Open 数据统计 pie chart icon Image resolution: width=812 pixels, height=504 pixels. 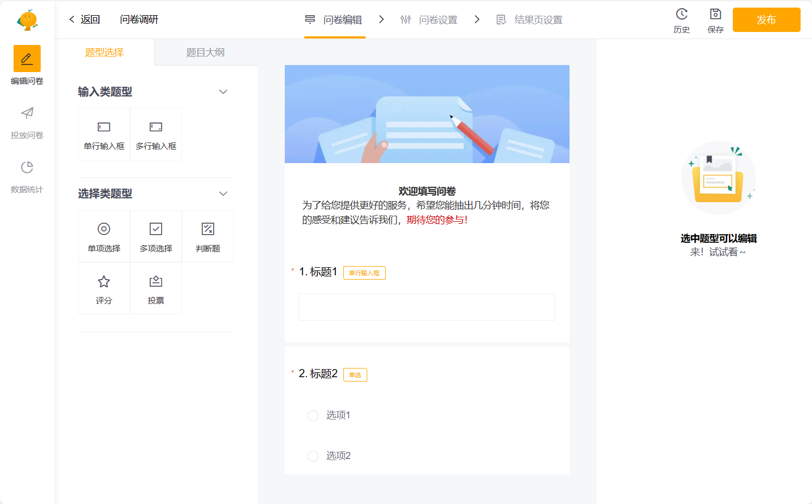point(27,167)
